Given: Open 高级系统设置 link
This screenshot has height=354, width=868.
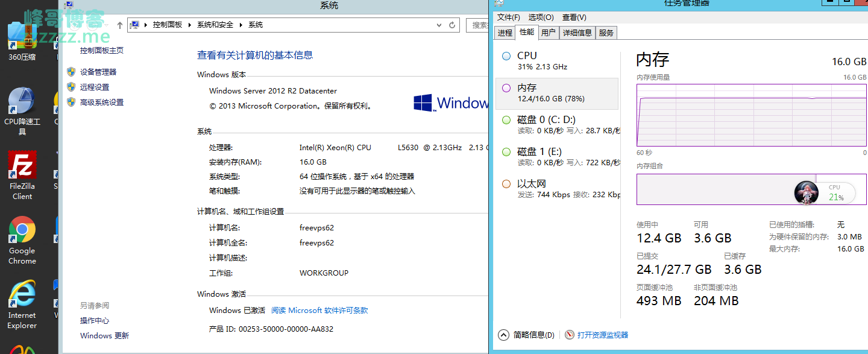Looking at the screenshot, I should tap(102, 102).
